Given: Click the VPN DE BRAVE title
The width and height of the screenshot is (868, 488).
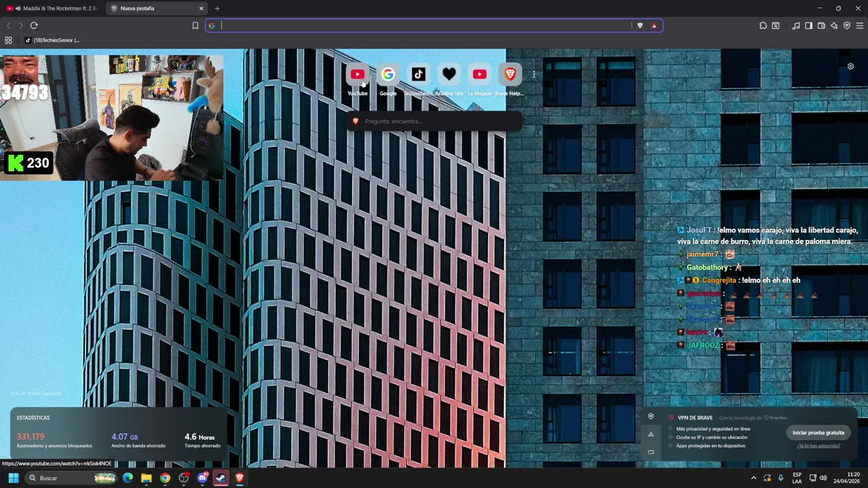Looking at the screenshot, I should click(695, 418).
